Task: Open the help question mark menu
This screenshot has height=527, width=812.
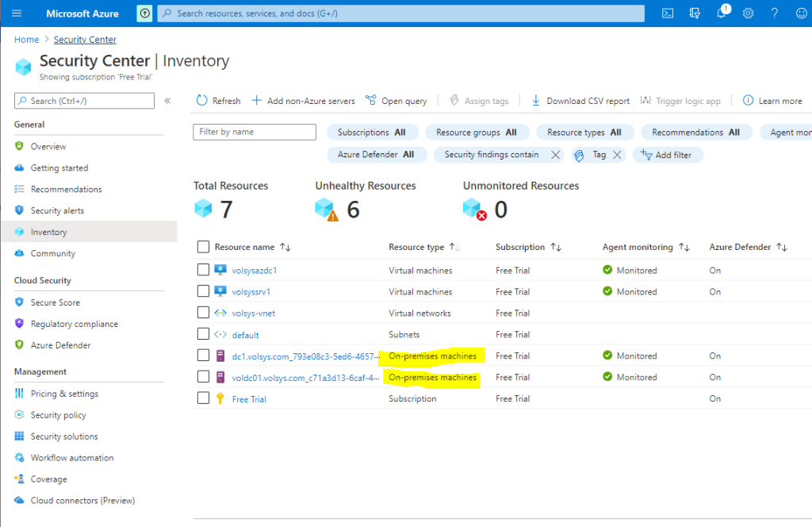Action: (773, 13)
